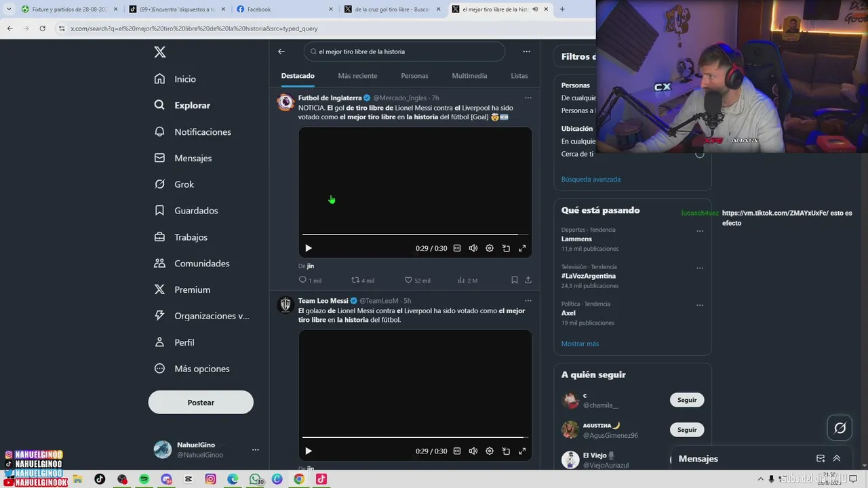Open NahuelGino account menu dots

[x=256, y=449]
